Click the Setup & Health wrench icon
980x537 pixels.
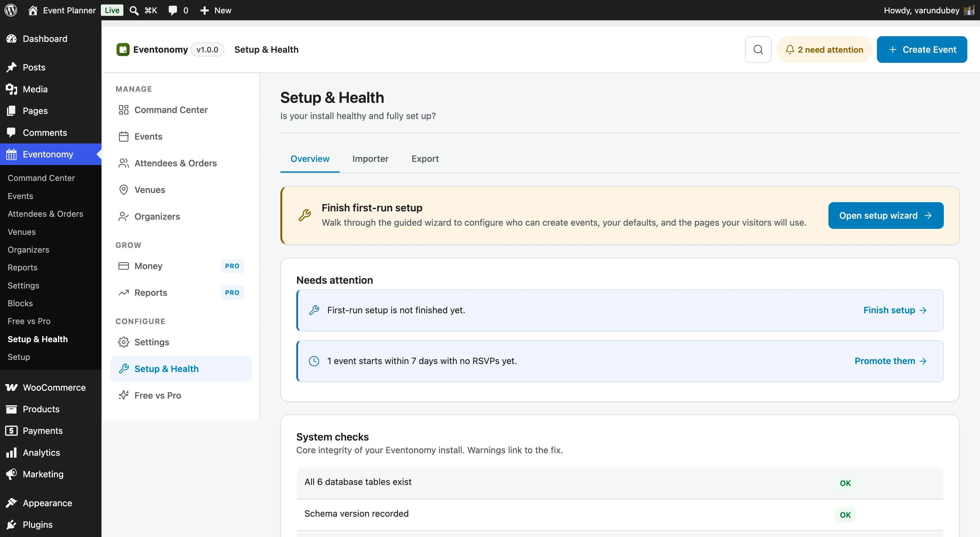pos(123,369)
